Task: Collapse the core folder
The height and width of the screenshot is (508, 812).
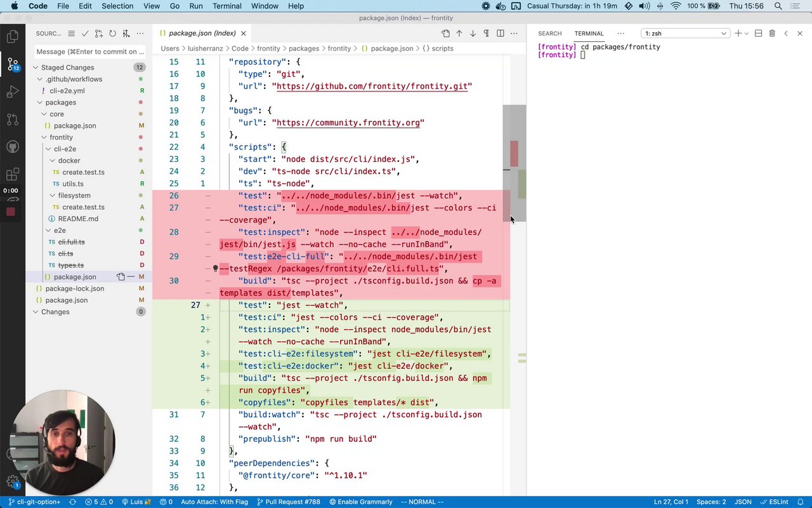Action: (56, 114)
